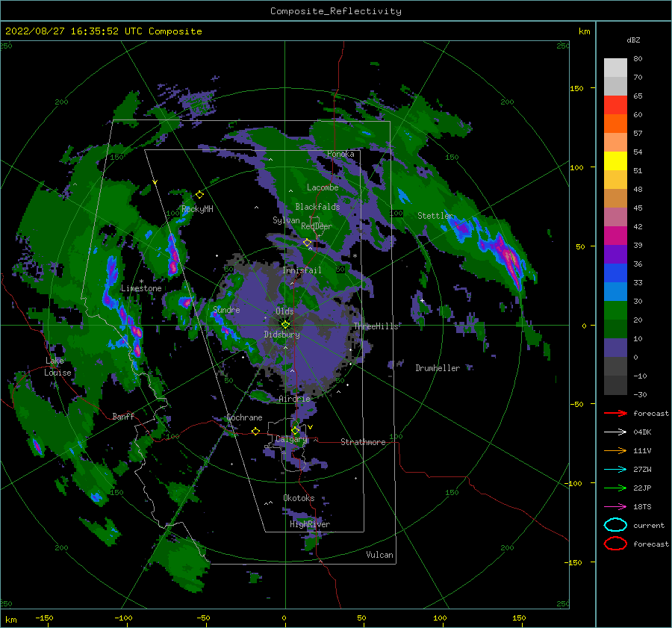Click the Lake Louise label

point(57,367)
